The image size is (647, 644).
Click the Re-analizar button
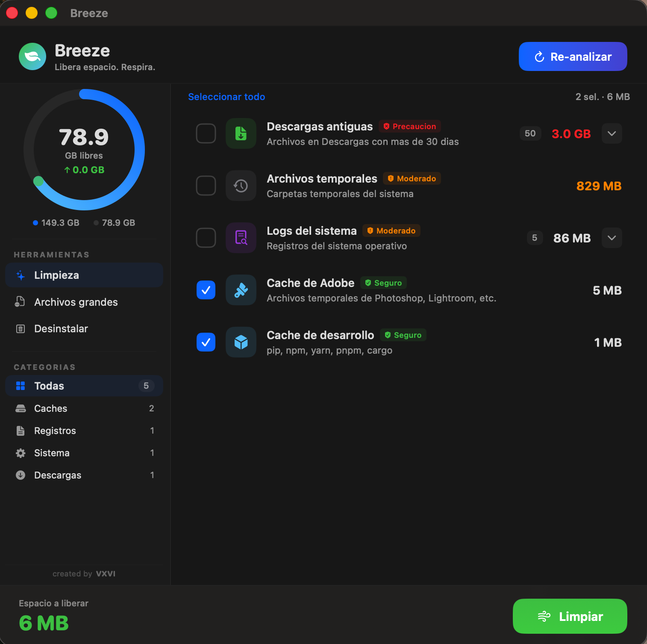(573, 56)
